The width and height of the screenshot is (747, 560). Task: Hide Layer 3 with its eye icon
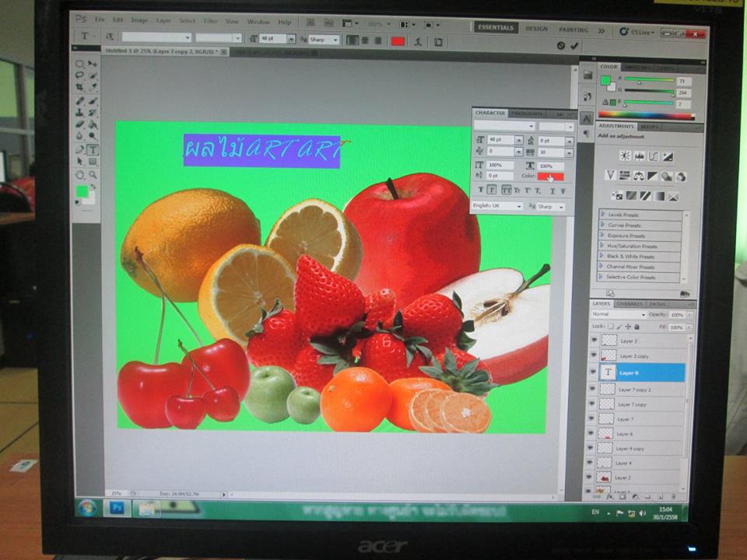(x=593, y=340)
